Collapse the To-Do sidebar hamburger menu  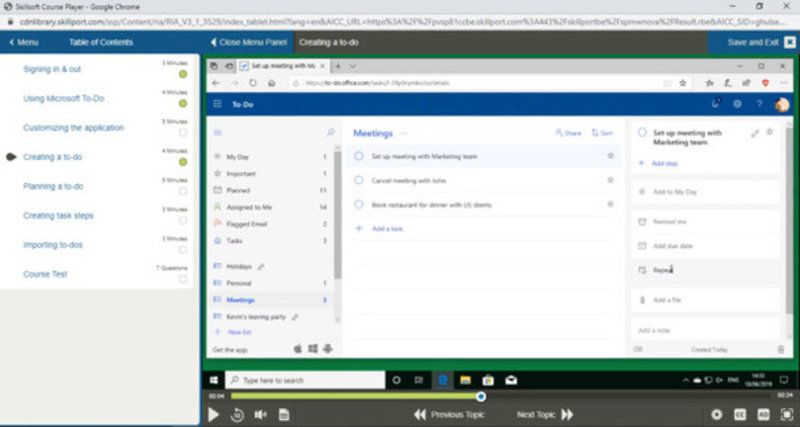[217, 133]
